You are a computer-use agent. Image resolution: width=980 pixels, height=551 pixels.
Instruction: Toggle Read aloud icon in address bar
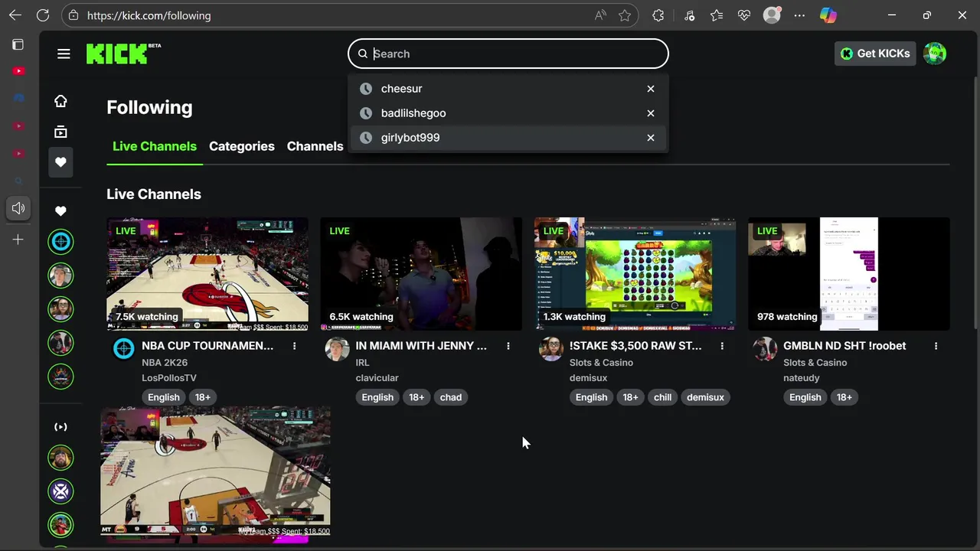pyautogui.click(x=599, y=15)
